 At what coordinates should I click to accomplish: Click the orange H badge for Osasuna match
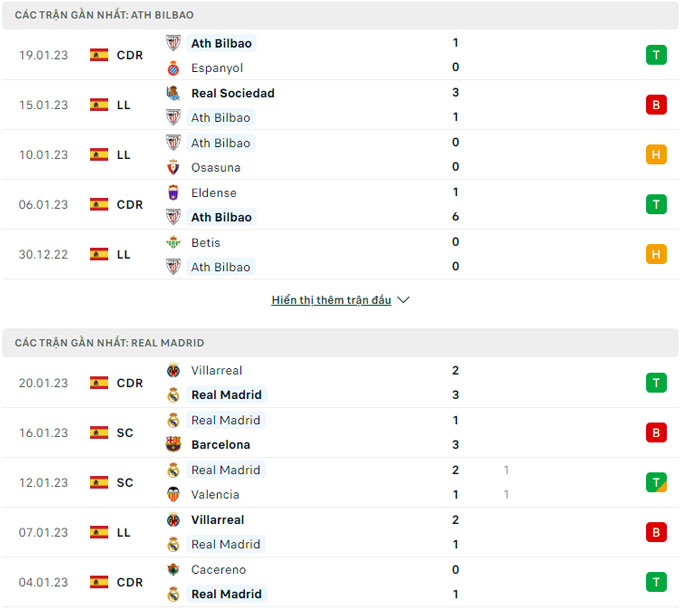point(656,155)
